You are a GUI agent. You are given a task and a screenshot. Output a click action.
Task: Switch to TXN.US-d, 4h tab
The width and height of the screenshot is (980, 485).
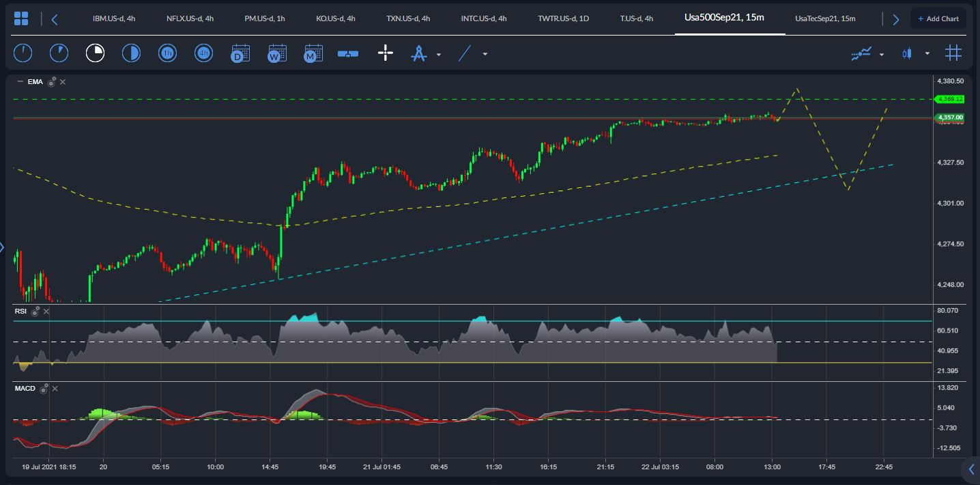tap(408, 18)
